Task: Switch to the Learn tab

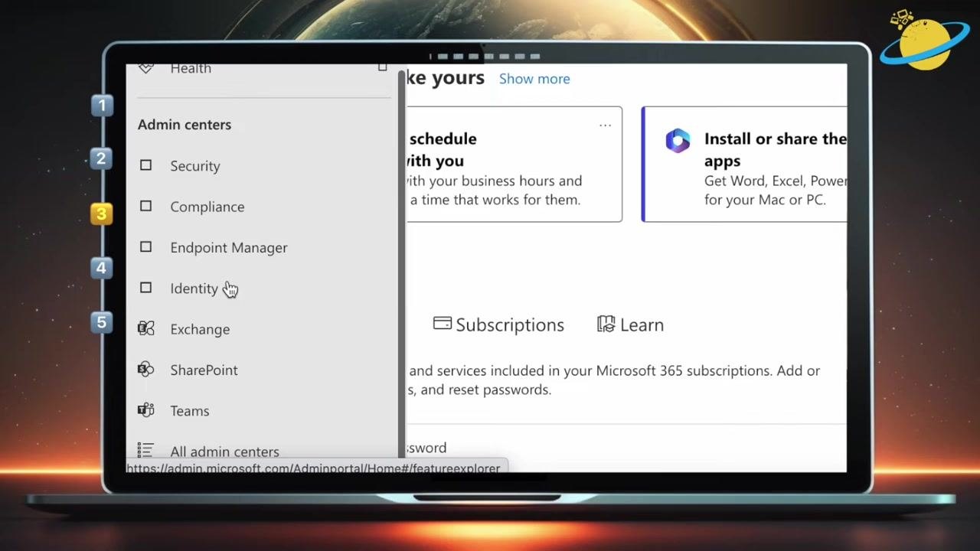Action: click(x=630, y=324)
